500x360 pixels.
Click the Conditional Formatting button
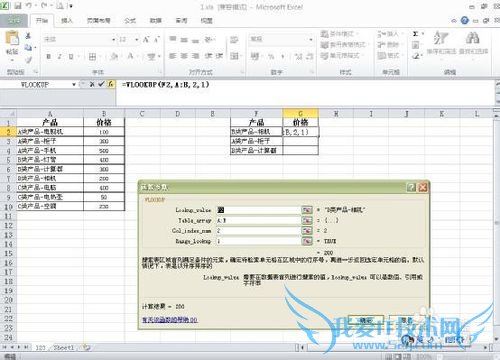pyautogui.click(x=340, y=34)
